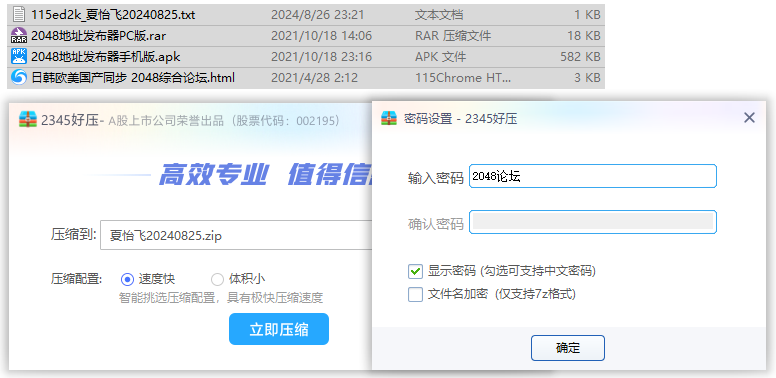Select the 体积小 compression option

[x=217, y=280]
